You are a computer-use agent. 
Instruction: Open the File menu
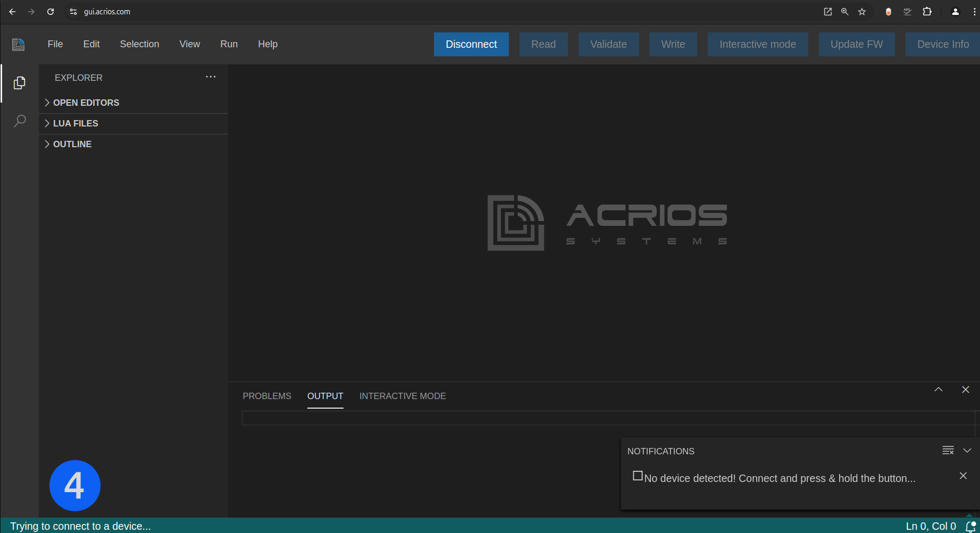[55, 44]
